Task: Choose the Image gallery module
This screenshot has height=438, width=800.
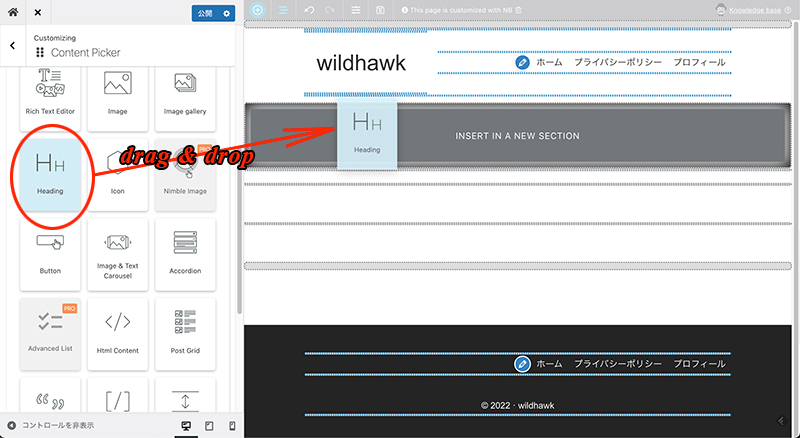Action: pos(184,96)
